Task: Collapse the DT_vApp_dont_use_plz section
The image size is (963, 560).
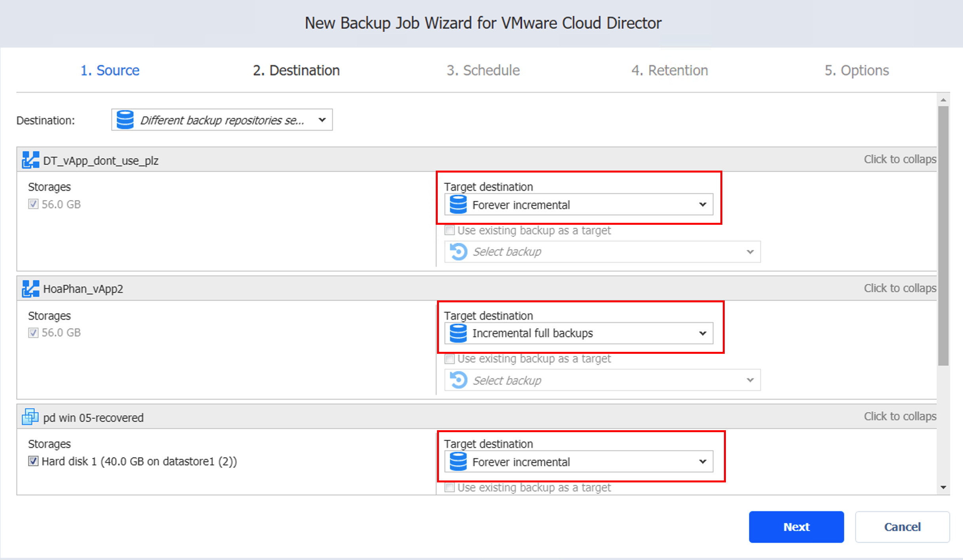Action: point(900,159)
